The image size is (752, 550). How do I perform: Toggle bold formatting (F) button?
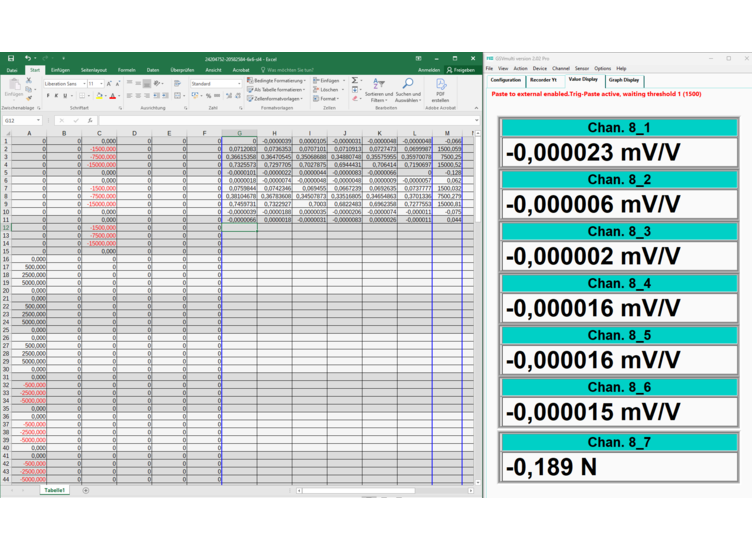(x=48, y=97)
